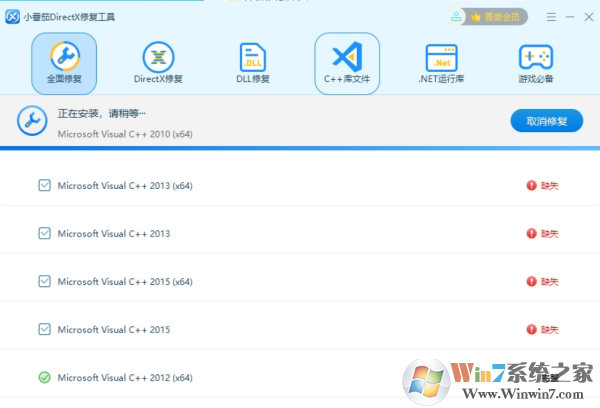This screenshot has width=600, height=408.
Task: Toggle Microsoft Visual C++ 2013 (x64) checkbox
Action: click(44, 186)
